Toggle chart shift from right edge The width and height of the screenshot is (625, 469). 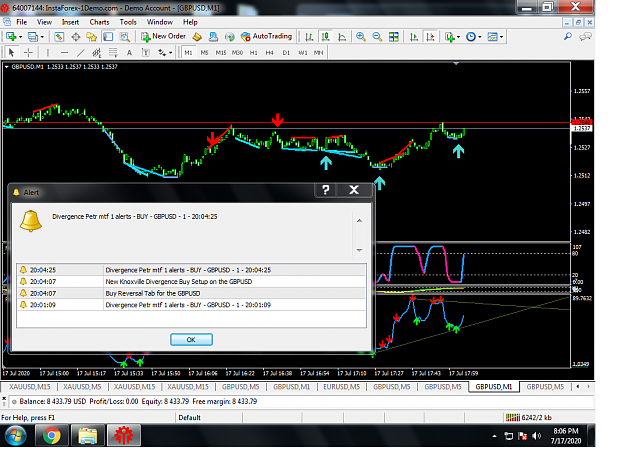[430, 37]
